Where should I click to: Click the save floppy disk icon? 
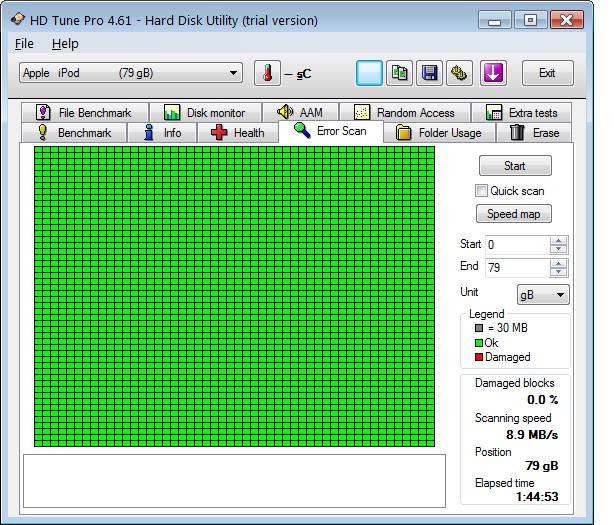point(430,73)
